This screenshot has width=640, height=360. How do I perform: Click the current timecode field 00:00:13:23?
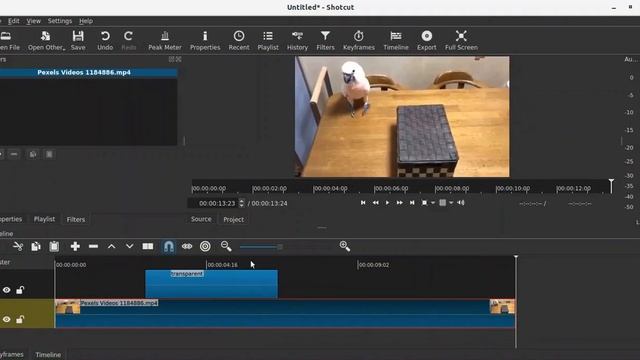pos(213,203)
